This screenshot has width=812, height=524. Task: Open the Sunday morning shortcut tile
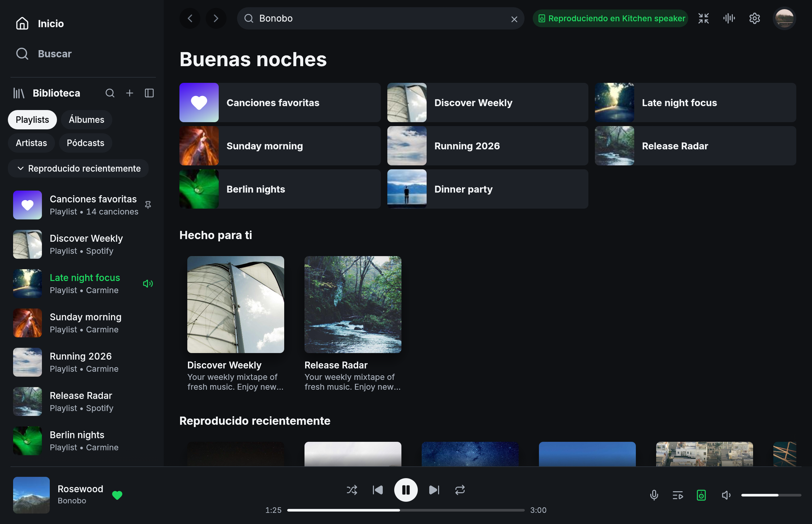point(280,146)
